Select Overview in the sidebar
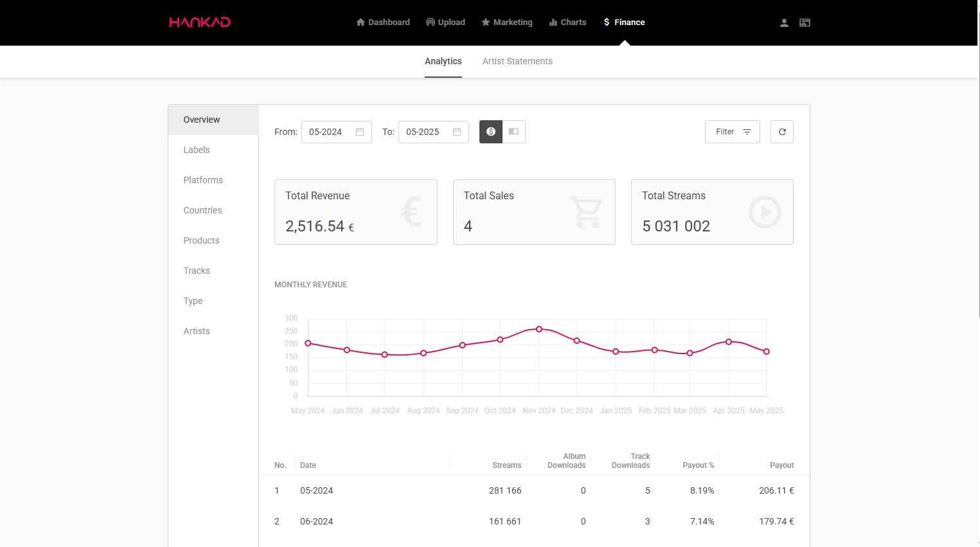The height and width of the screenshot is (547, 980). [x=213, y=120]
